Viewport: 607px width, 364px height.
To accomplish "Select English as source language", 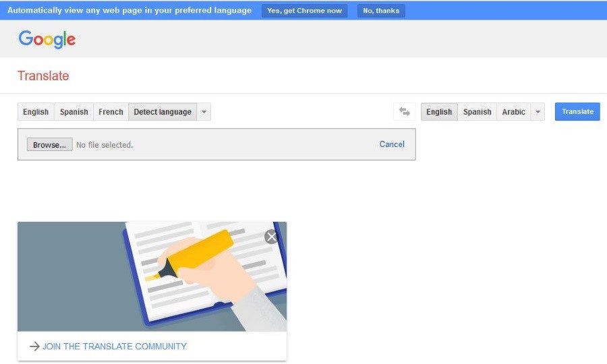I will tap(36, 112).
